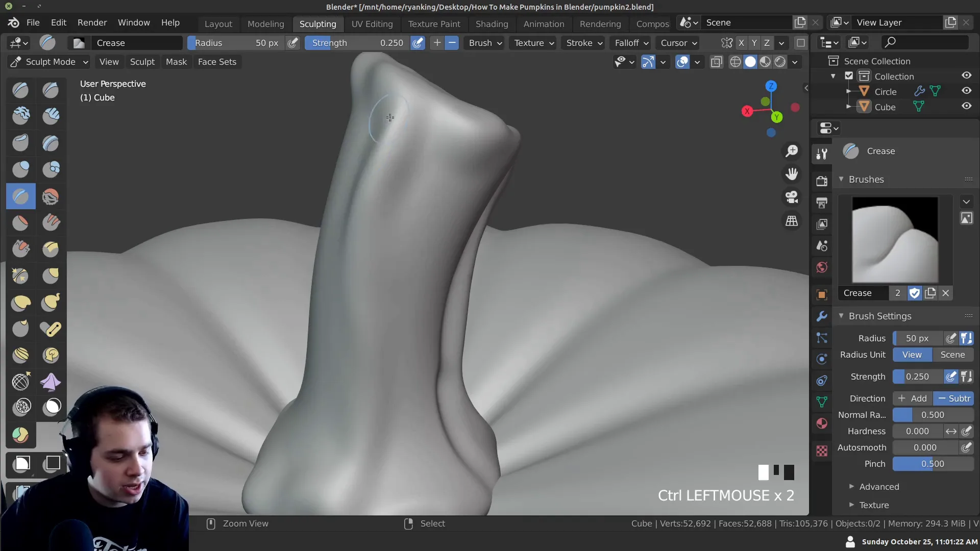This screenshot has height=551, width=980.
Task: Uncheck the Collection exclude checkbox
Action: point(849,76)
